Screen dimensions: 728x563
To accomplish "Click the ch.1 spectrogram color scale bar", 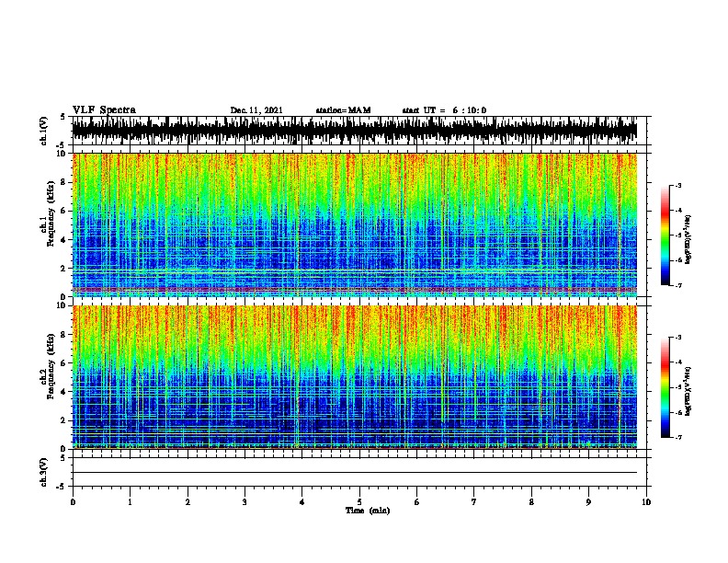I will tap(665, 236).
